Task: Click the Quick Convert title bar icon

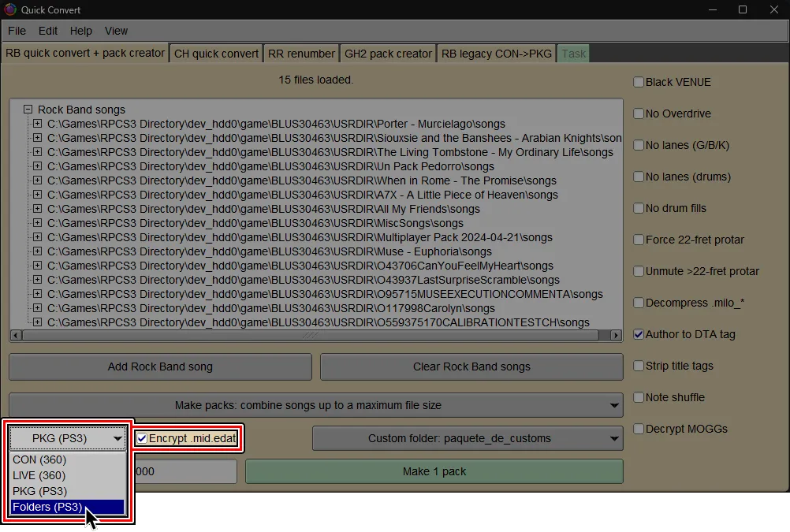Action: tap(9, 9)
